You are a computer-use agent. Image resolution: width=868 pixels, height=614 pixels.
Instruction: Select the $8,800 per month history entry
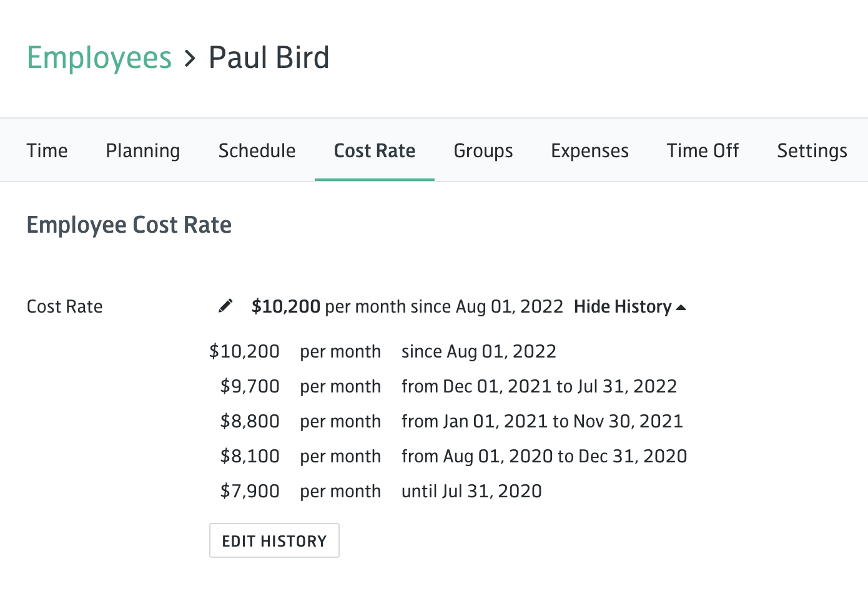(x=448, y=421)
